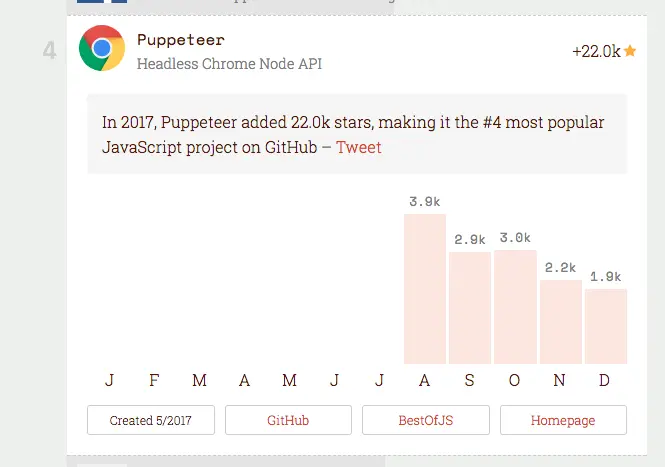Click the Created 5/2017 box
Screen dimensions: 665x467
151,420
